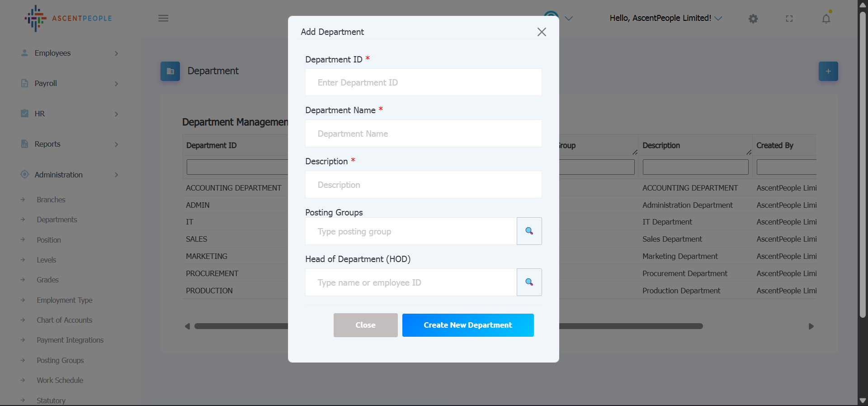Click Create New Department button
The width and height of the screenshot is (868, 406).
click(x=467, y=325)
